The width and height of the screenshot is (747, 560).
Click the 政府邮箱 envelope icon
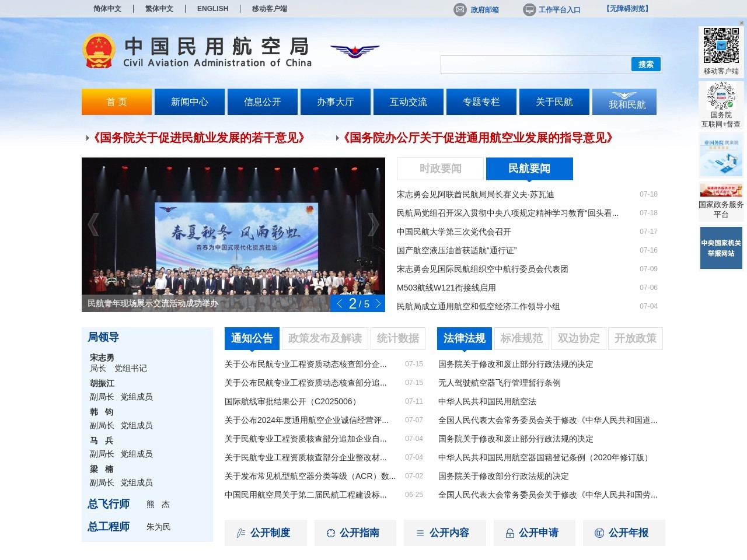tap(459, 9)
